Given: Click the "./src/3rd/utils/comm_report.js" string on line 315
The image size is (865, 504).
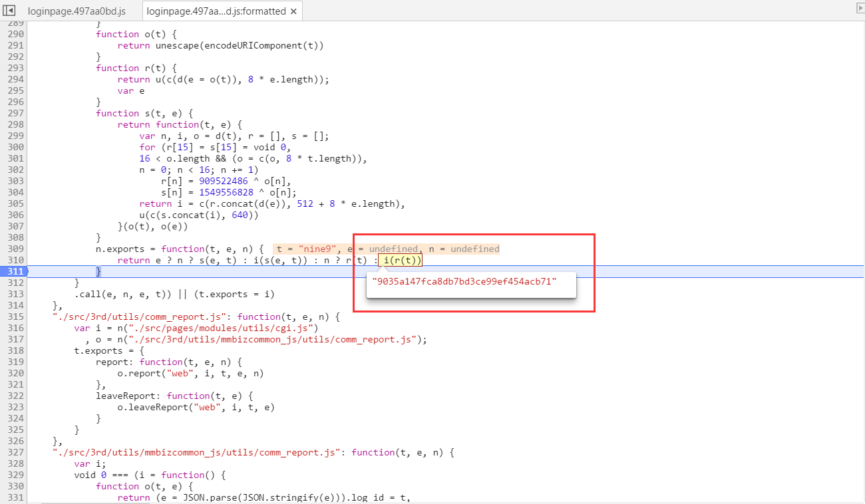Looking at the screenshot, I should 142,316.
